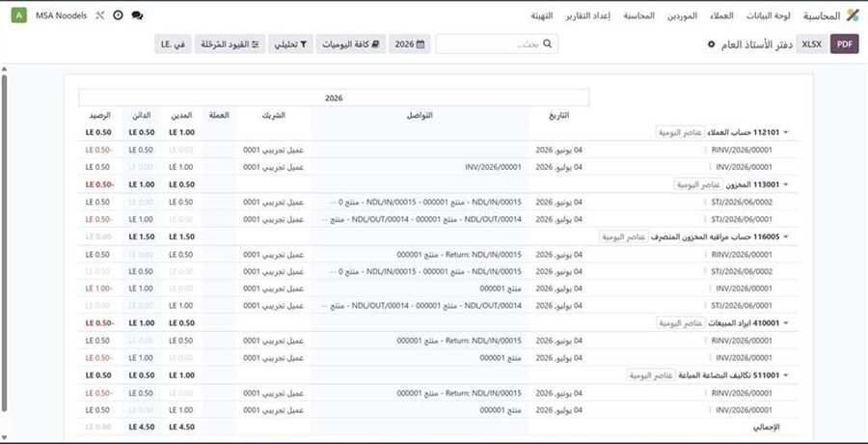
Task: Click the التواصل column header
Action: pyautogui.click(x=420, y=115)
